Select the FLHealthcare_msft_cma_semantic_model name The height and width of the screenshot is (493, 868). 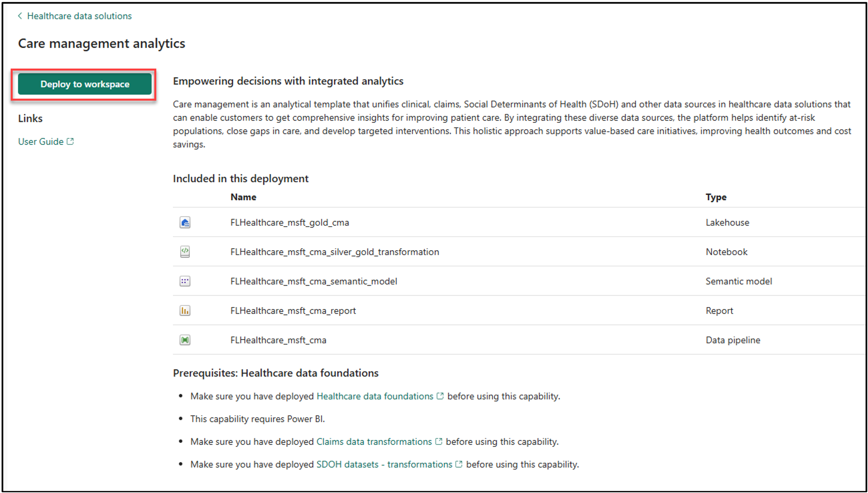click(314, 281)
